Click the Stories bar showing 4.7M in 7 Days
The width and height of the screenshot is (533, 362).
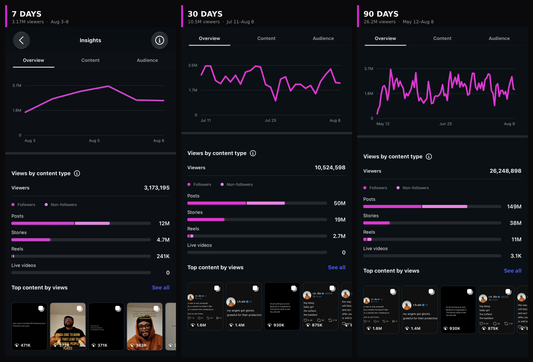point(81,240)
